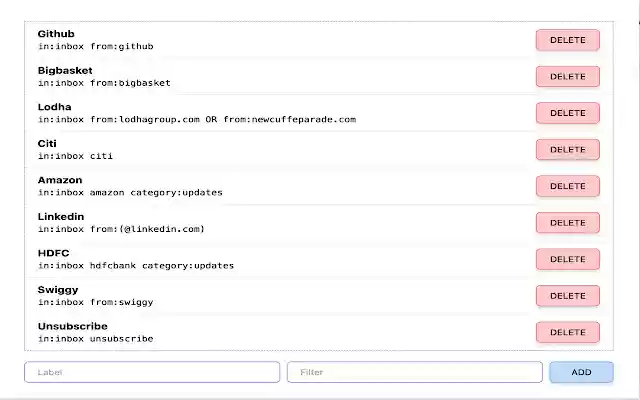Delete the Github filter

click(568, 40)
